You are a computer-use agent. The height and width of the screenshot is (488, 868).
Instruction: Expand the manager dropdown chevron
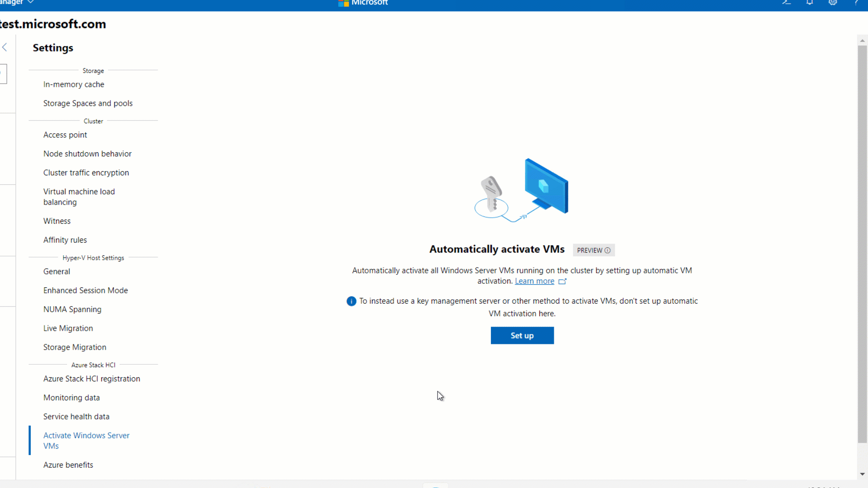tap(31, 2)
